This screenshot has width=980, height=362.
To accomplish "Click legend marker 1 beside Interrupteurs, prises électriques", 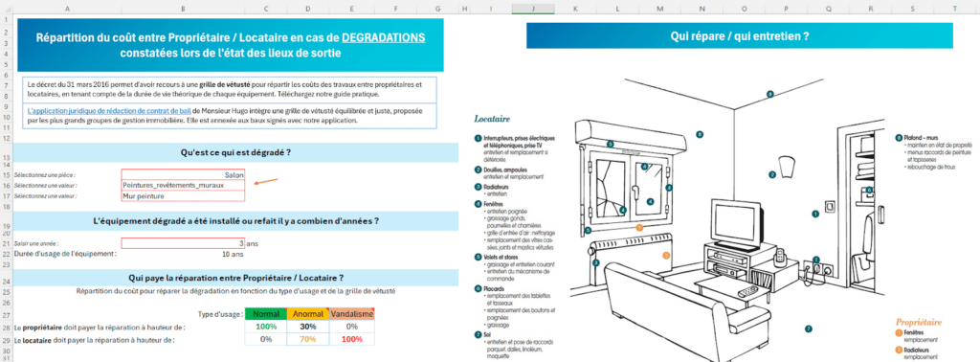I will [x=478, y=138].
